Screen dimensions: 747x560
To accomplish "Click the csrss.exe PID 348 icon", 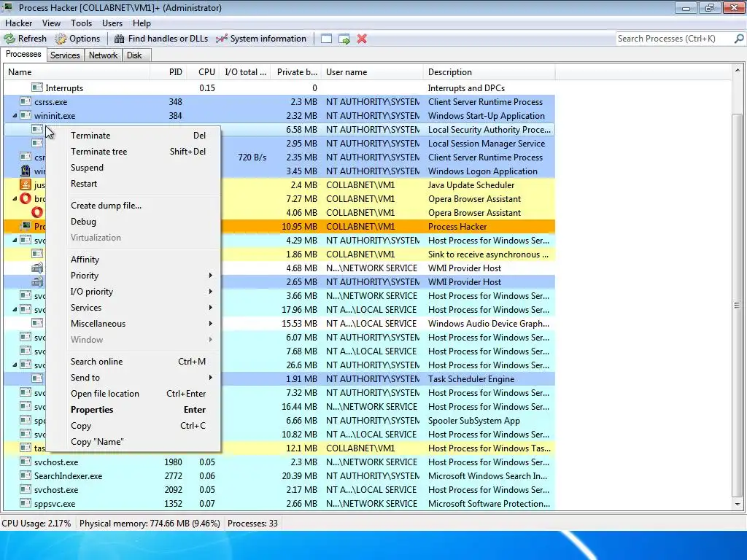I will tap(26, 101).
